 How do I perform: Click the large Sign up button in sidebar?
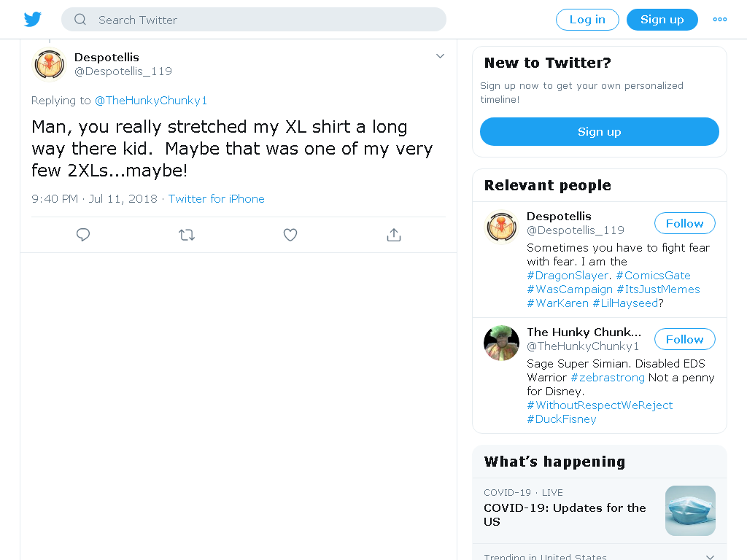(600, 132)
